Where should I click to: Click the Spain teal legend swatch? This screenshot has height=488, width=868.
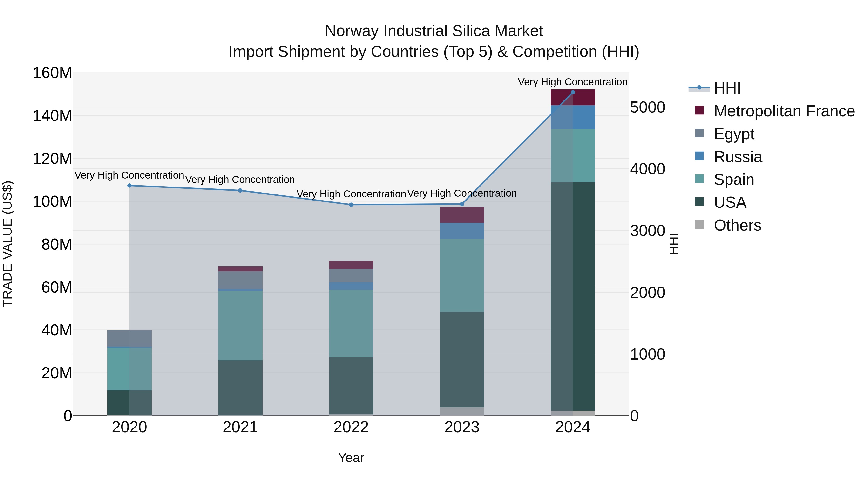(x=699, y=179)
